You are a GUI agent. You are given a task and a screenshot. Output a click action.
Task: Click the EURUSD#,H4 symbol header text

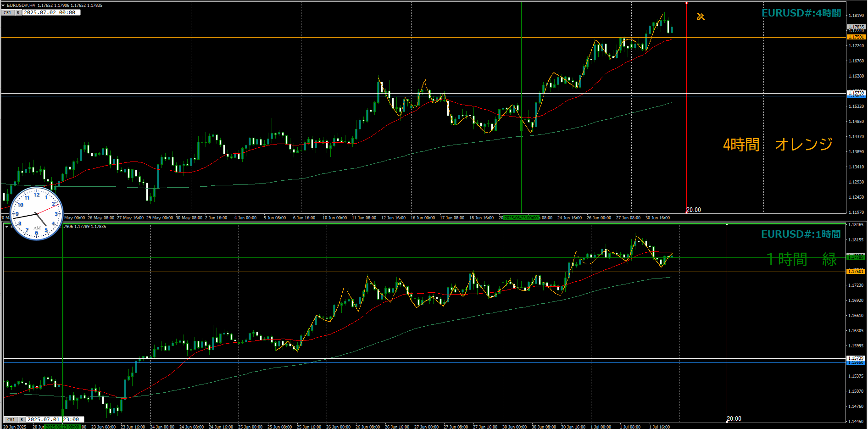coord(21,6)
